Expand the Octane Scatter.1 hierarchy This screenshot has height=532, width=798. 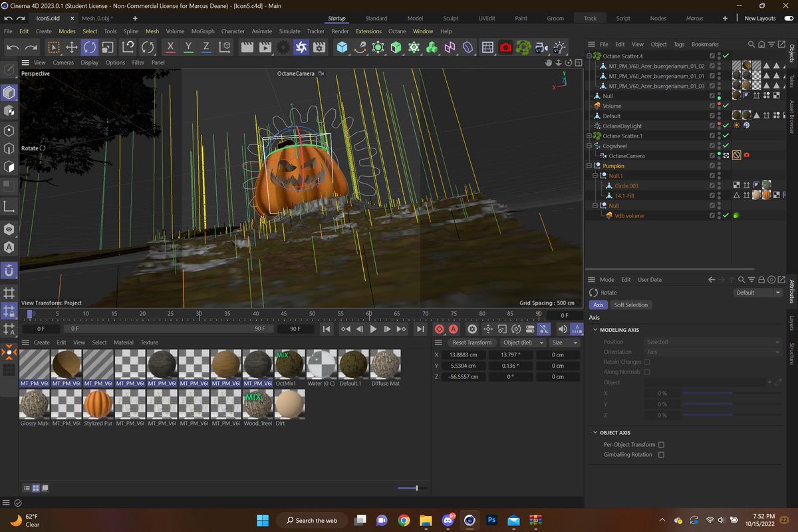(x=589, y=136)
